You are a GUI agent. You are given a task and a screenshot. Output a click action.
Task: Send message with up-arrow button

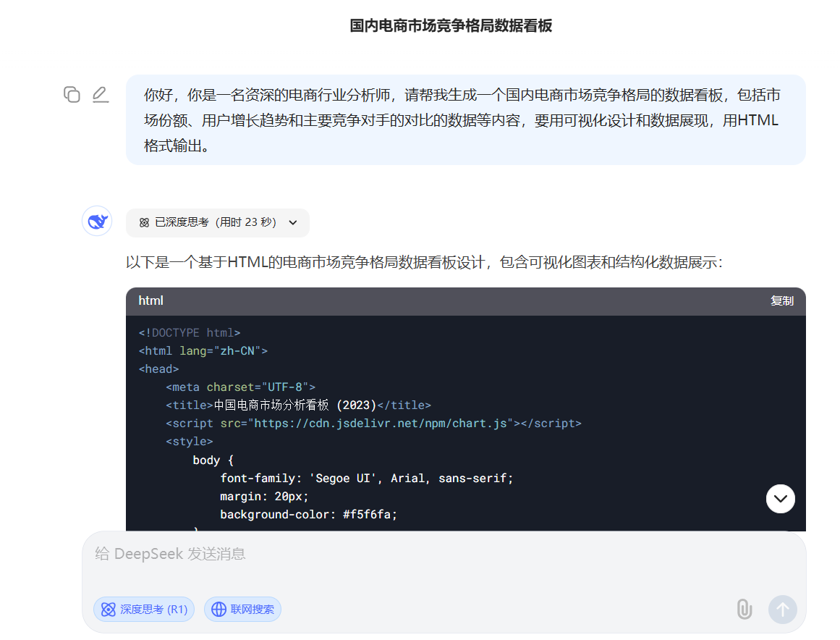tap(783, 610)
